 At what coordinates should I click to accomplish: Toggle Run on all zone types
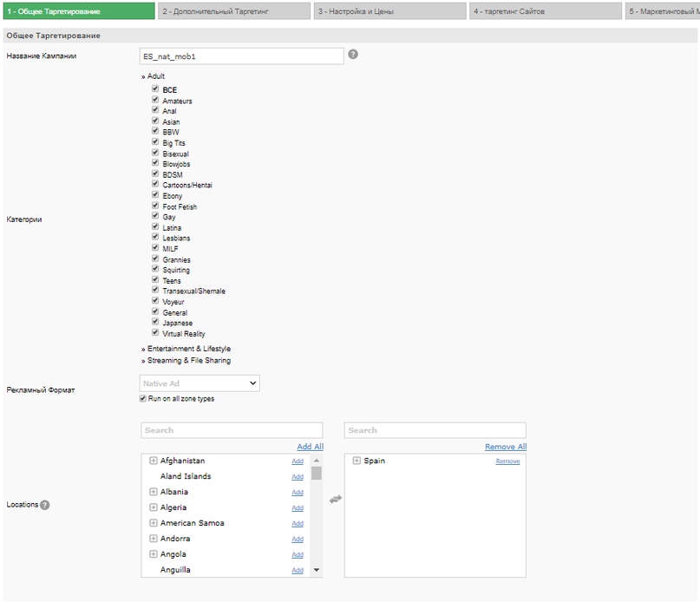[x=143, y=398]
